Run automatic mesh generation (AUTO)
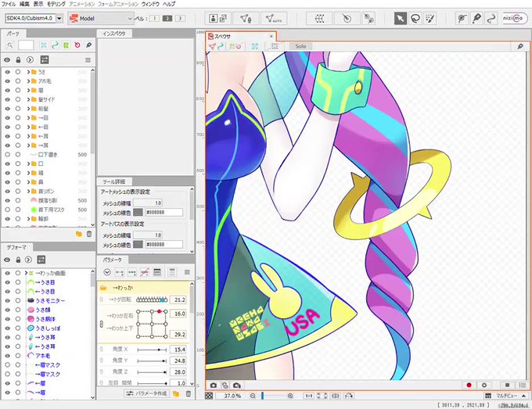Screen dimensions: 532x409 coord(274,18)
